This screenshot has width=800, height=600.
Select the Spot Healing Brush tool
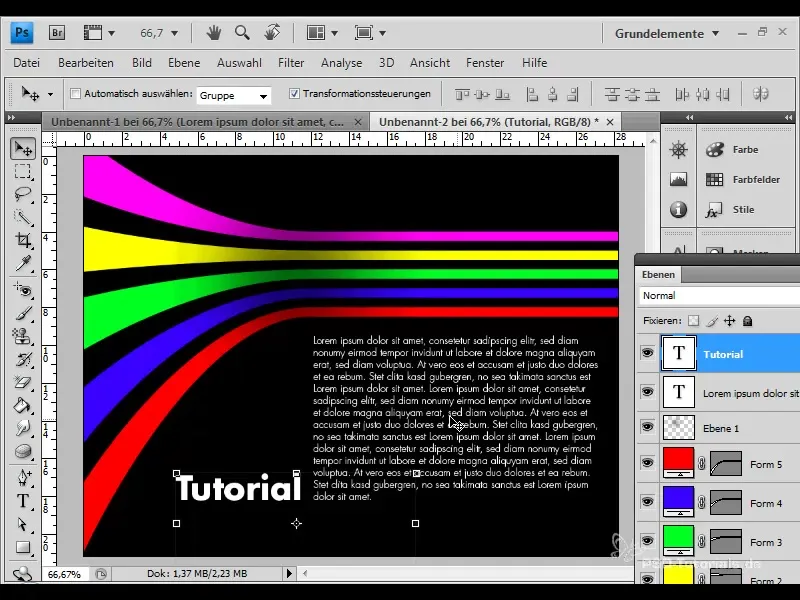[22, 290]
